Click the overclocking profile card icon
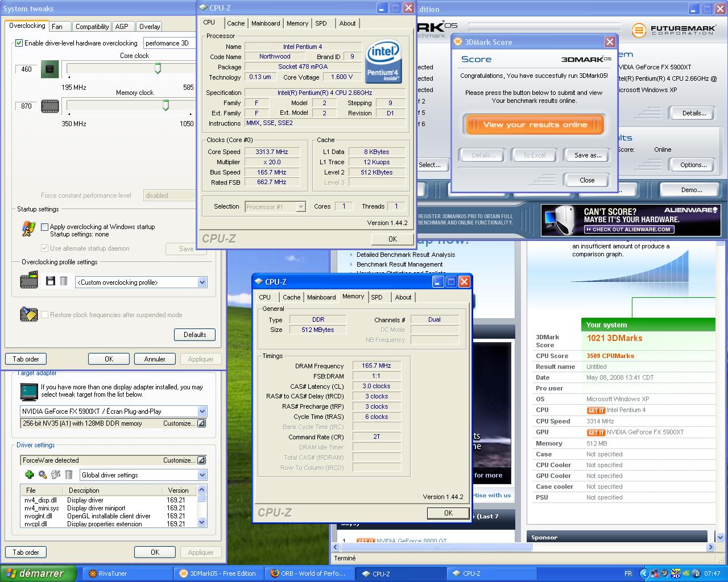This screenshot has height=582, width=728. point(29,280)
